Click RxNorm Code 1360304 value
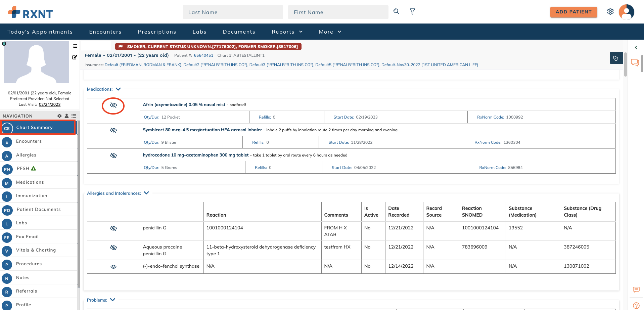644x310 pixels. (x=512, y=142)
